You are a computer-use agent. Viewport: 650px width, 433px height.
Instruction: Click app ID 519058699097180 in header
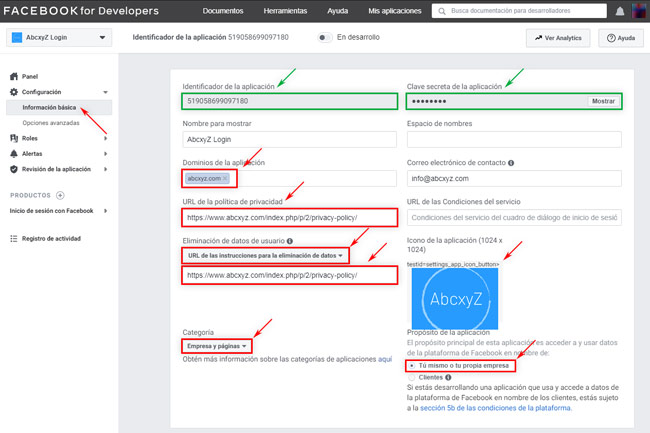pos(258,37)
